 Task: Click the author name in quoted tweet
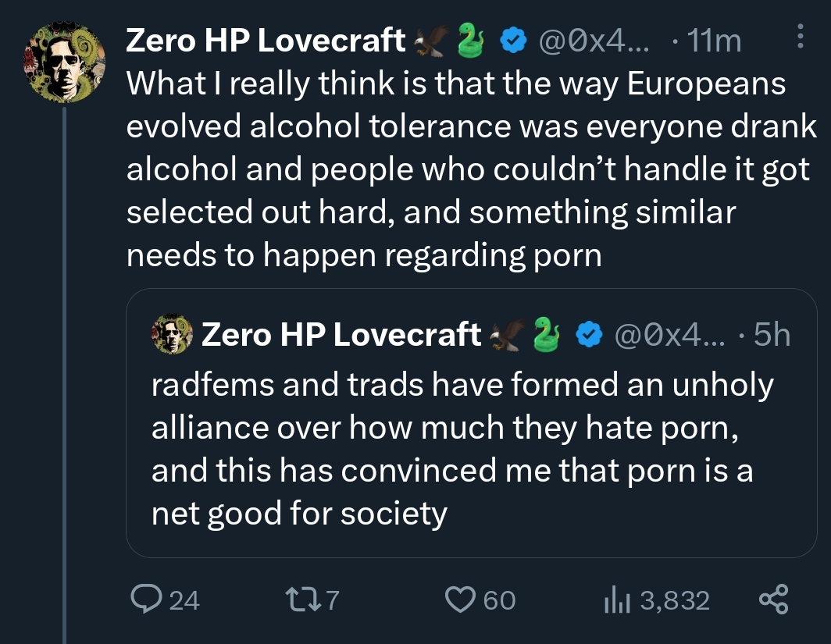click(x=341, y=335)
